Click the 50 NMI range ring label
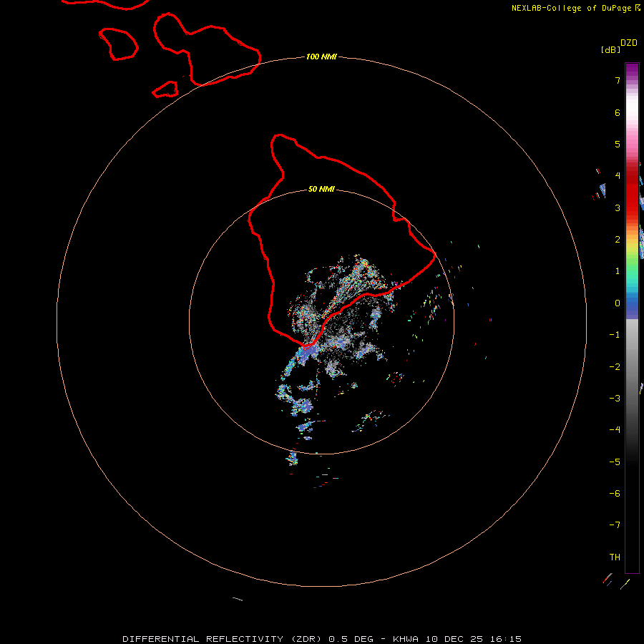Image resolution: width=644 pixels, height=644 pixels. pyautogui.click(x=321, y=189)
